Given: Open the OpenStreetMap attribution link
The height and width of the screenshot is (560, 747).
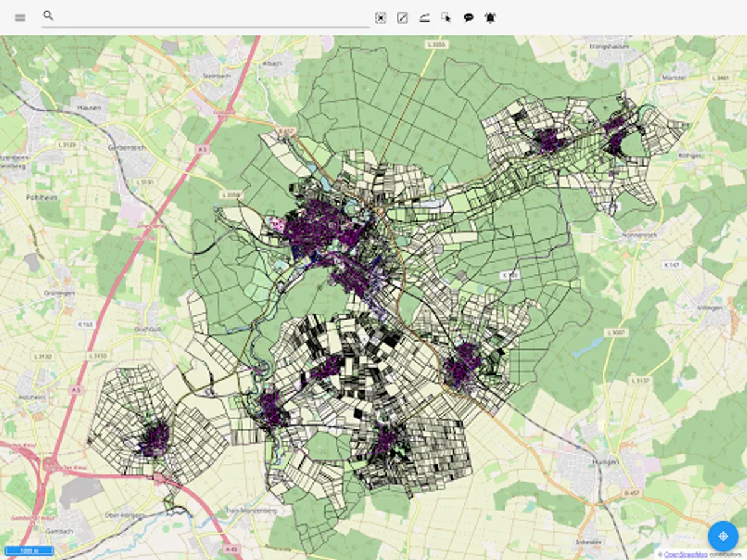Looking at the screenshot, I should (x=685, y=554).
